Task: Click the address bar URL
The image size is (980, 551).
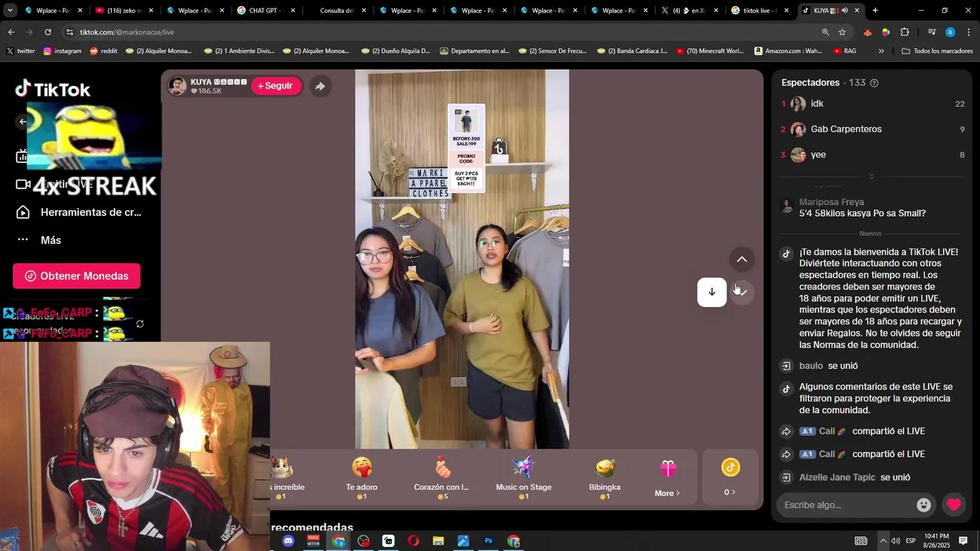Action: click(127, 32)
